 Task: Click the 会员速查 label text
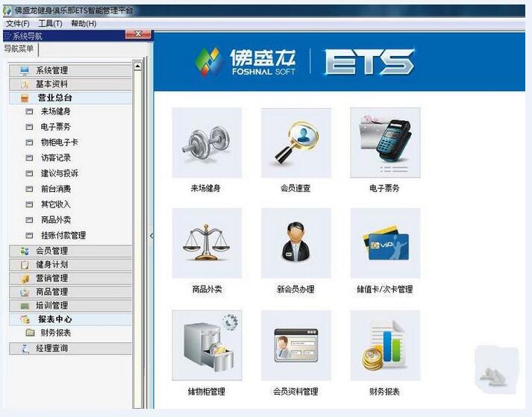pyautogui.click(x=295, y=188)
